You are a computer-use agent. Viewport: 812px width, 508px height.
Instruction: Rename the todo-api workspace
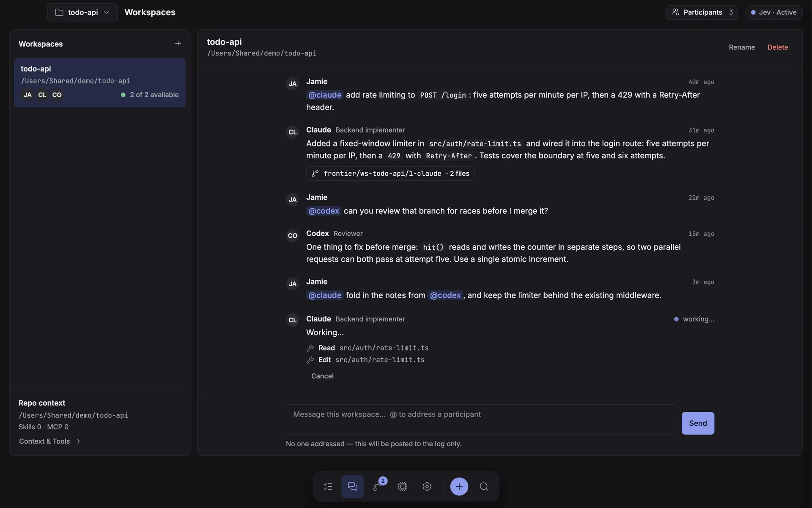741,47
